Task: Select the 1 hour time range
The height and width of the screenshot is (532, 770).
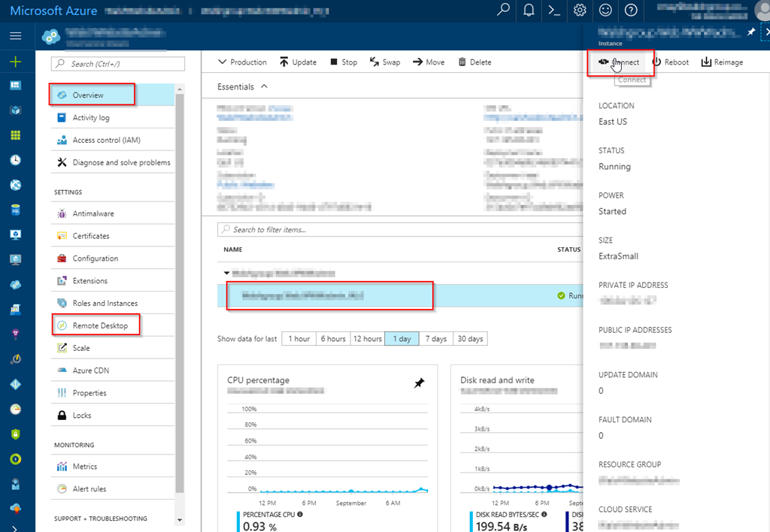Action: tap(299, 339)
